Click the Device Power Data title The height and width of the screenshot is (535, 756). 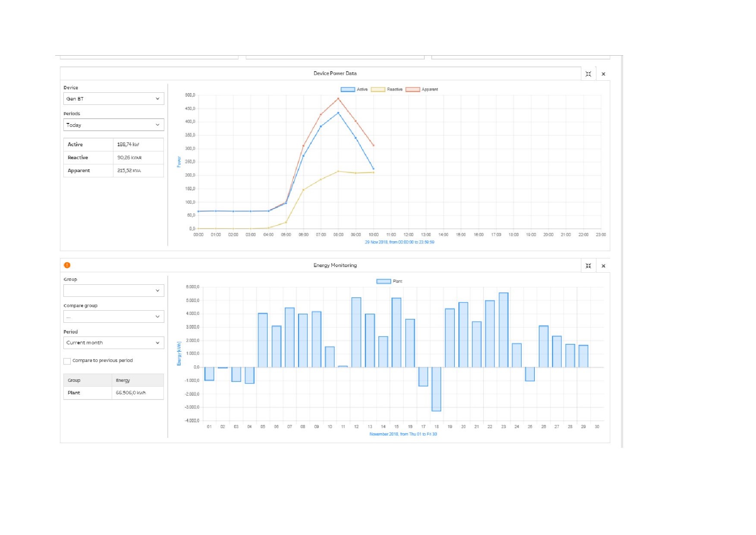click(x=335, y=73)
